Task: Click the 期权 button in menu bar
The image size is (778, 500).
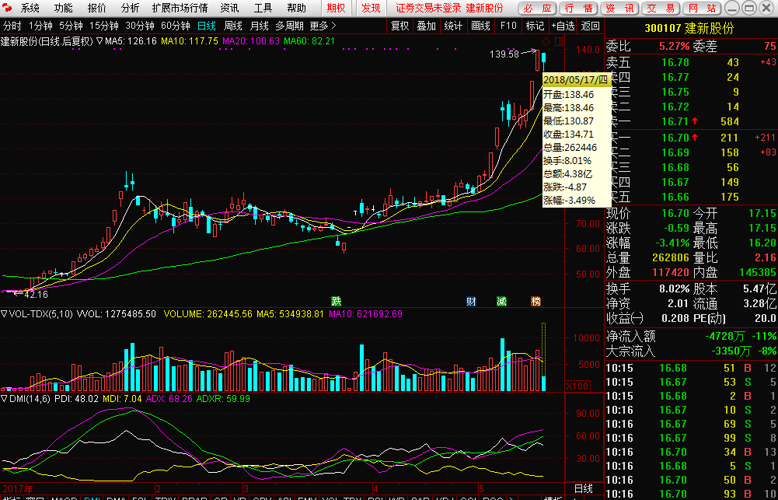Action: (x=336, y=8)
